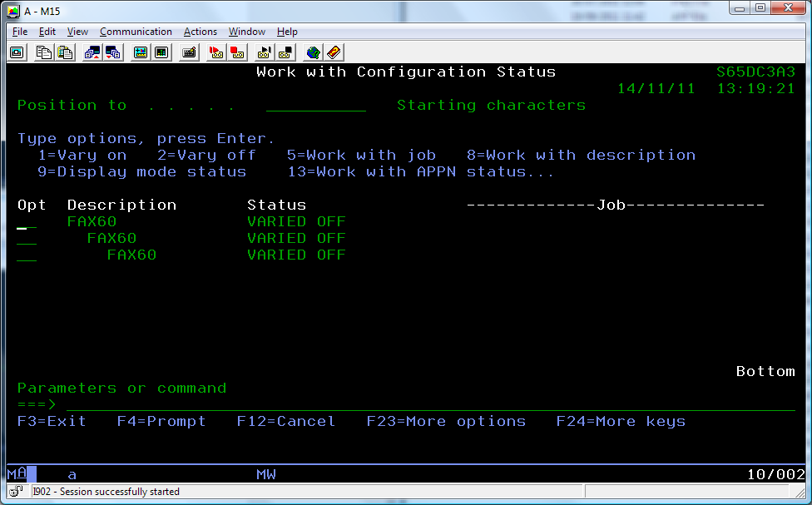Click the Print Screen toolbar icon
812x505 pixels.
click(x=17, y=52)
